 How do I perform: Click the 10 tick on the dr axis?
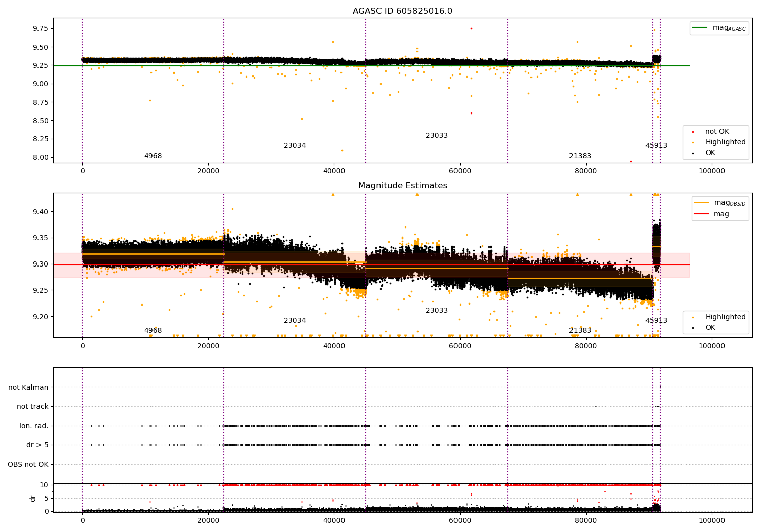point(44,485)
